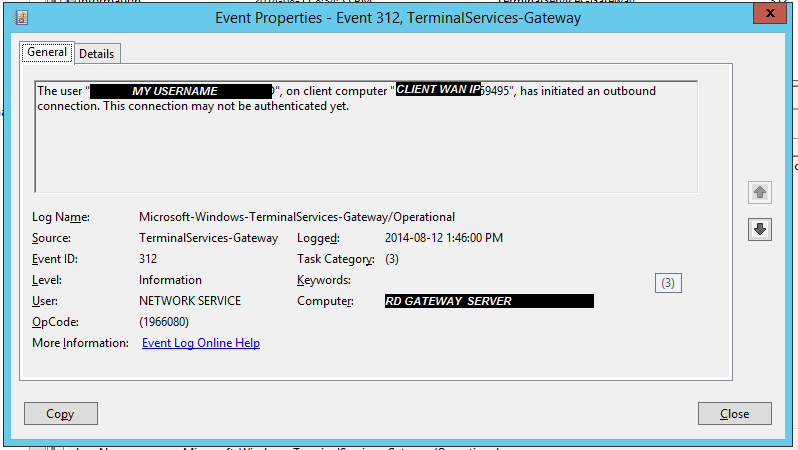Click the redacted client WAN IP text
The width and height of the screenshot is (798, 450).
click(x=438, y=90)
